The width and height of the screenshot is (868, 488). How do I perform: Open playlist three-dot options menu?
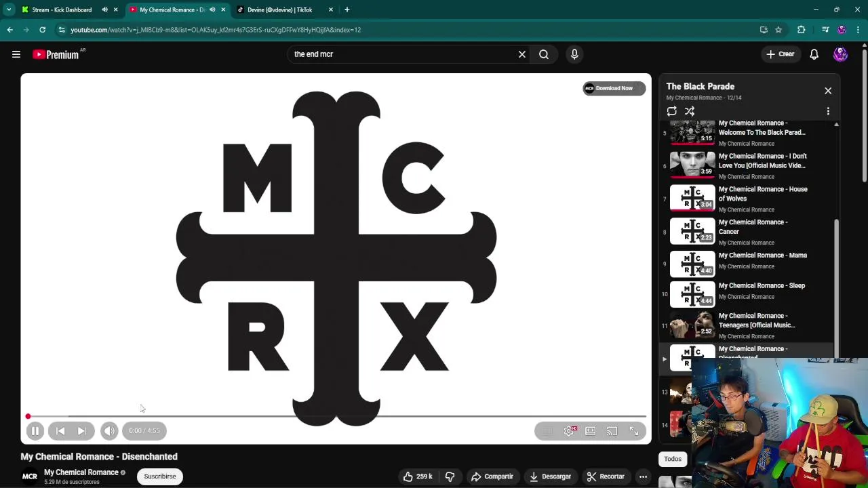(x=828, y=111)
